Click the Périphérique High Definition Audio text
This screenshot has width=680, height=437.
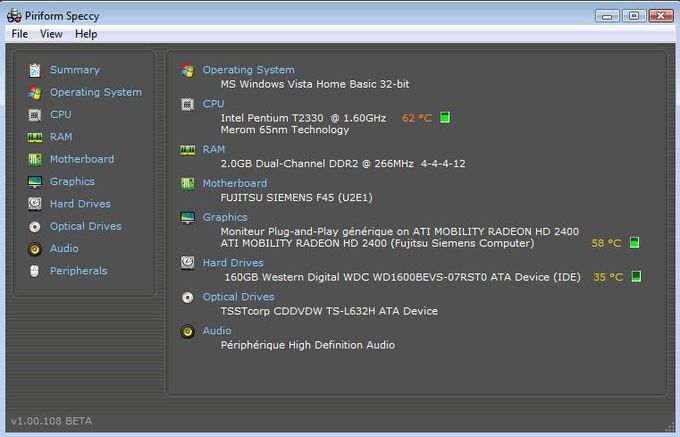307,345
